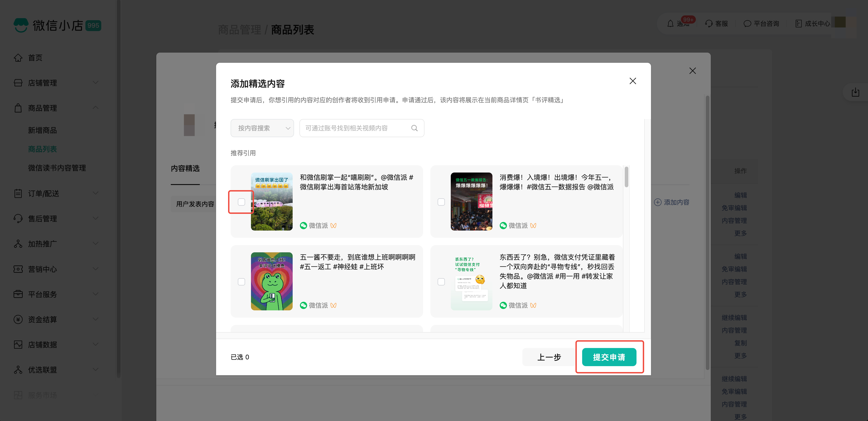868x421 pixels.
Task: Click the export download icon at right edge
Action: click(x=856, y=92)
